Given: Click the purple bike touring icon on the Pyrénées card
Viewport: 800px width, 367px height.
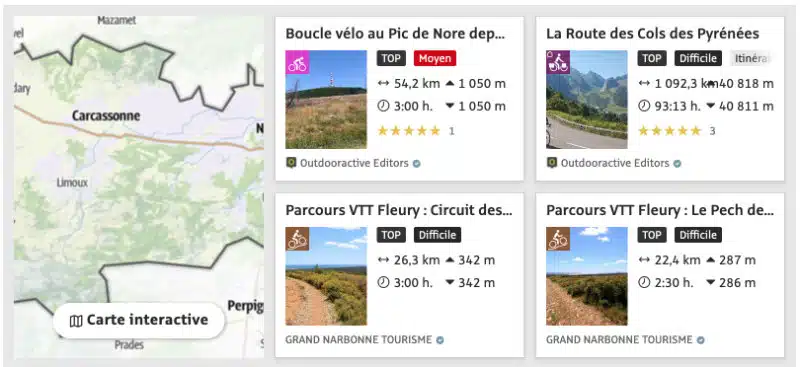Looking at the screenshot, I should [558, 62].
